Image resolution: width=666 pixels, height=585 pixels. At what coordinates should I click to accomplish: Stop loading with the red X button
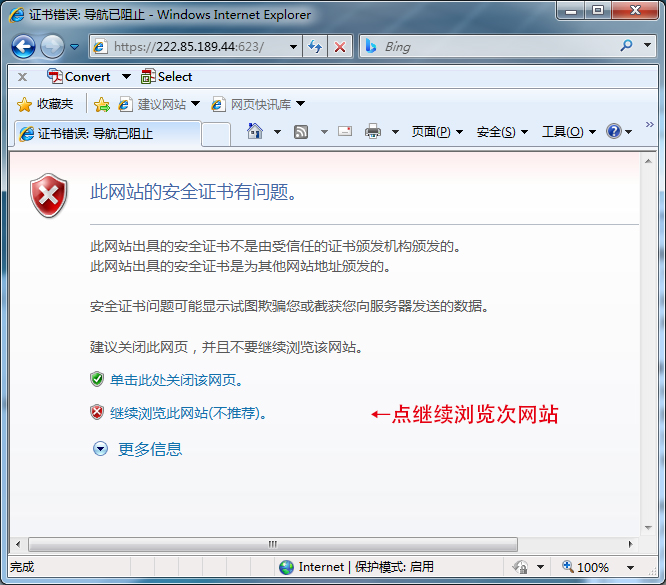[340, 46]
